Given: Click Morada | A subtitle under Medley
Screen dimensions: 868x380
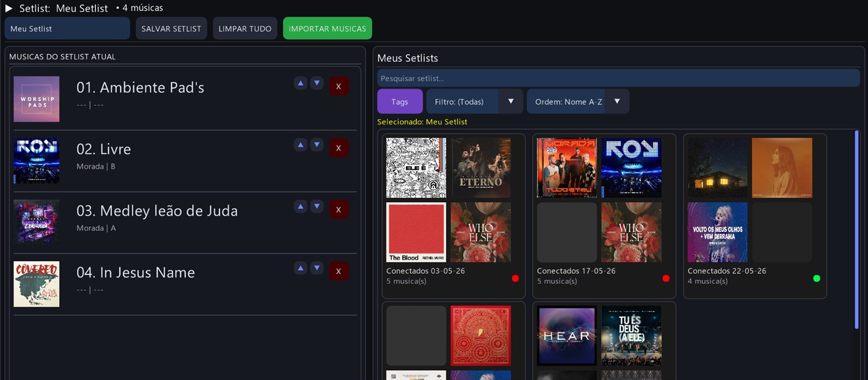Looking at the screenshot, I should pyautogui.click(x=96, y=228).
